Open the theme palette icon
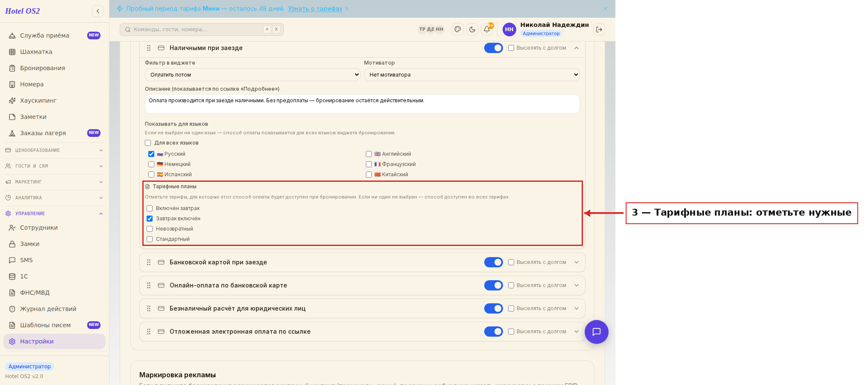868x385 pixels. [458, 30]
